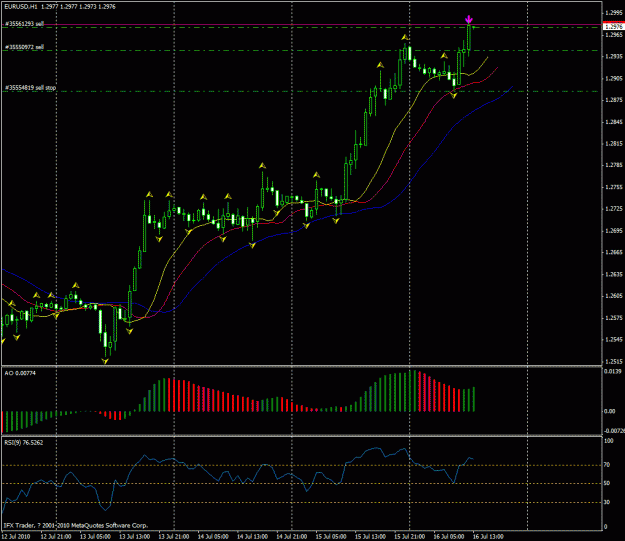This screenshot has width=625, height=541.
Task: Click the -0.00726 value on the AO scale
Action: [614, 431]
